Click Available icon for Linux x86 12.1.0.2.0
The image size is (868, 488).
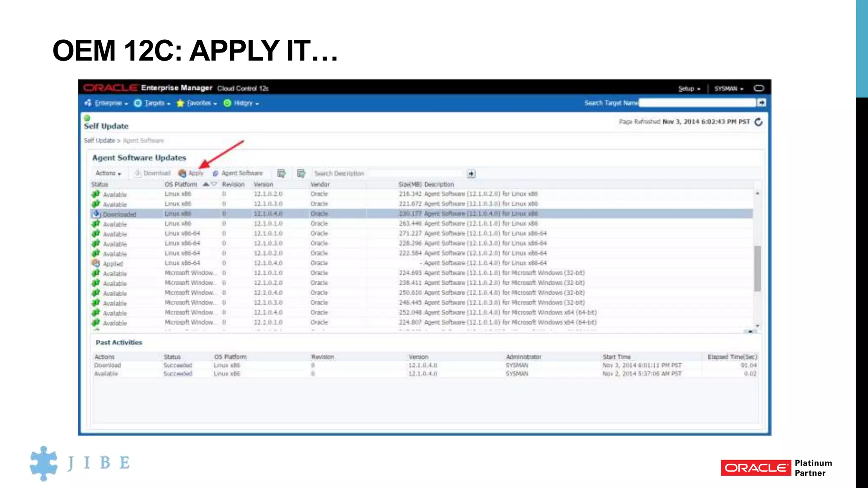point(96,194)
